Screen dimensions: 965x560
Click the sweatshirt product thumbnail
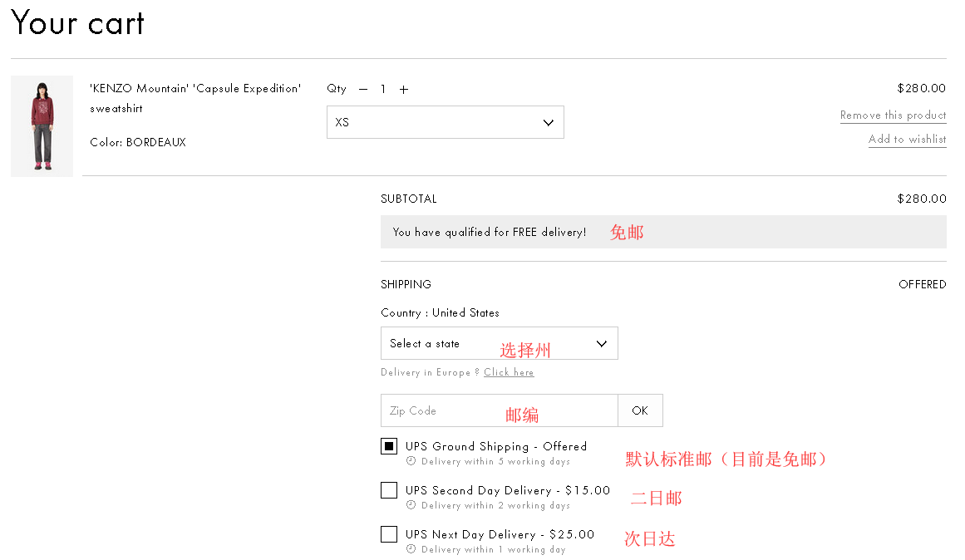pos(42,126)
